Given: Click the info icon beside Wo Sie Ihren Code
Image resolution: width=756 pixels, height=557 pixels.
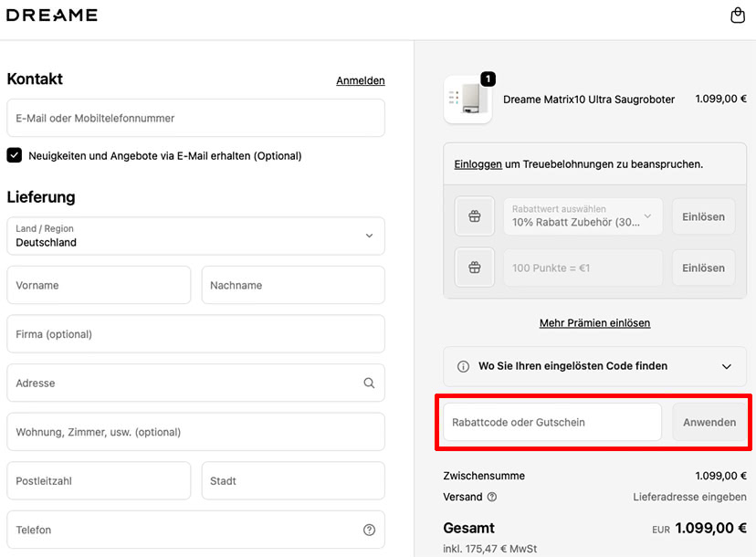Looking at the screenshot, I should [462, 366].
